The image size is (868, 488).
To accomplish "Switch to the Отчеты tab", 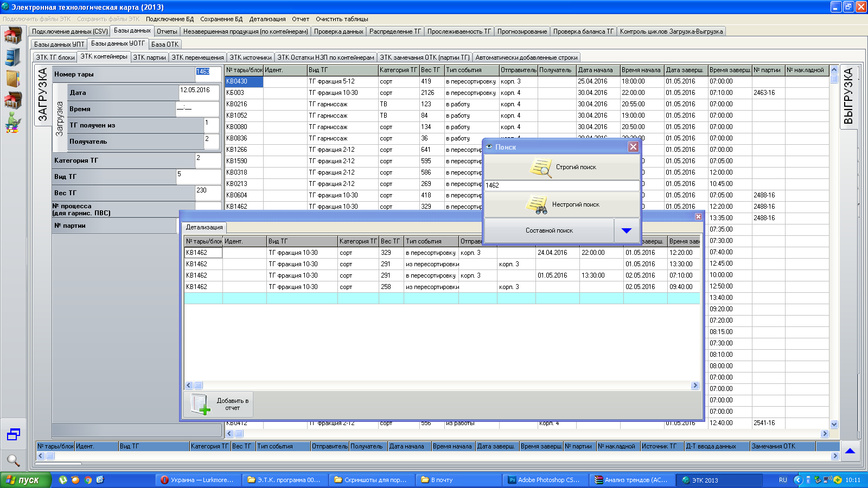I will coord(167,31).
